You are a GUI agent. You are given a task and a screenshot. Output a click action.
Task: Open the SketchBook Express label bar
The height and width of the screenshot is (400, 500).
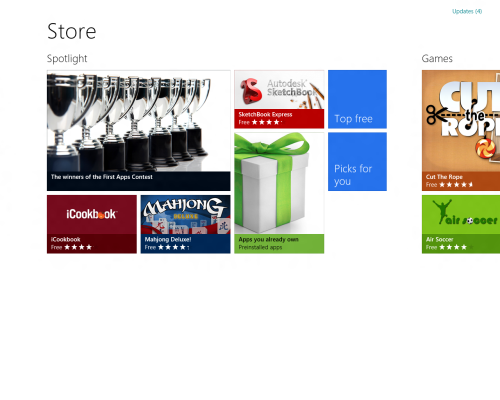(x=279, y=119)
